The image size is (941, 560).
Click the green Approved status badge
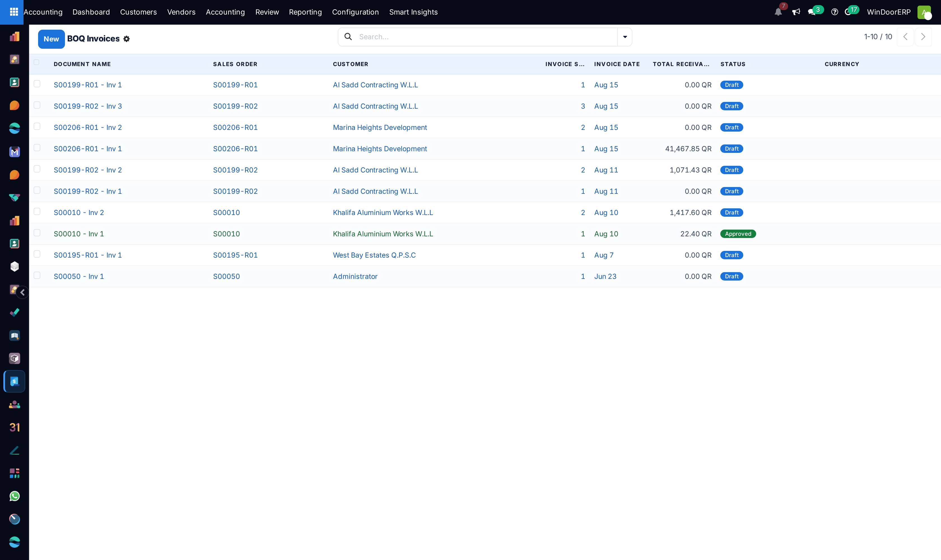[738, 234]
